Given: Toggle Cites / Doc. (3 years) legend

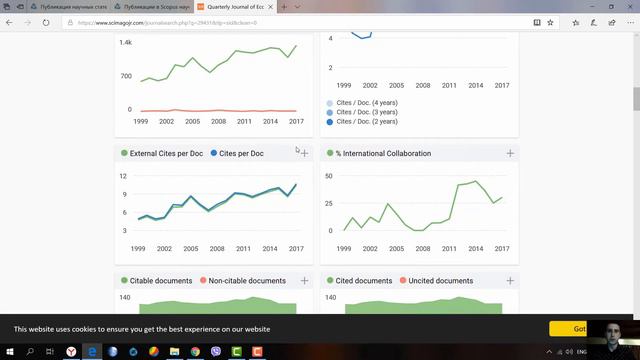Looking at the screenshot, I should coord(362,112).
